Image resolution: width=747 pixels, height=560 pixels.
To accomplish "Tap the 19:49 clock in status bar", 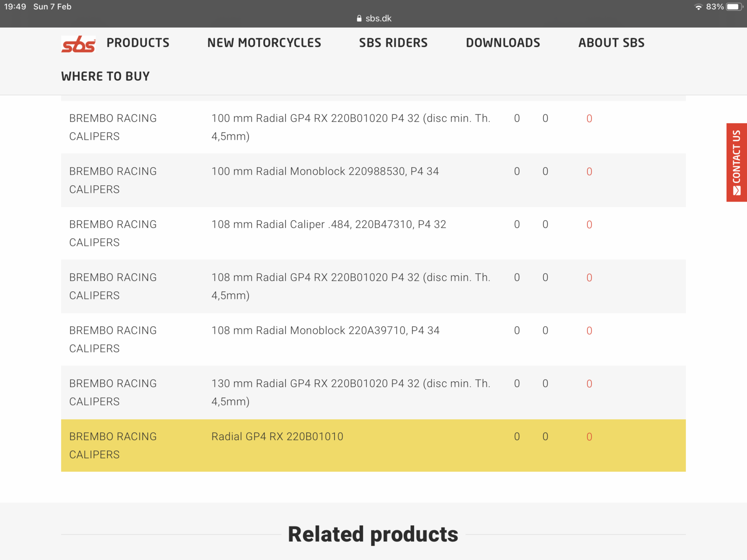I will [x=15, y=7].
